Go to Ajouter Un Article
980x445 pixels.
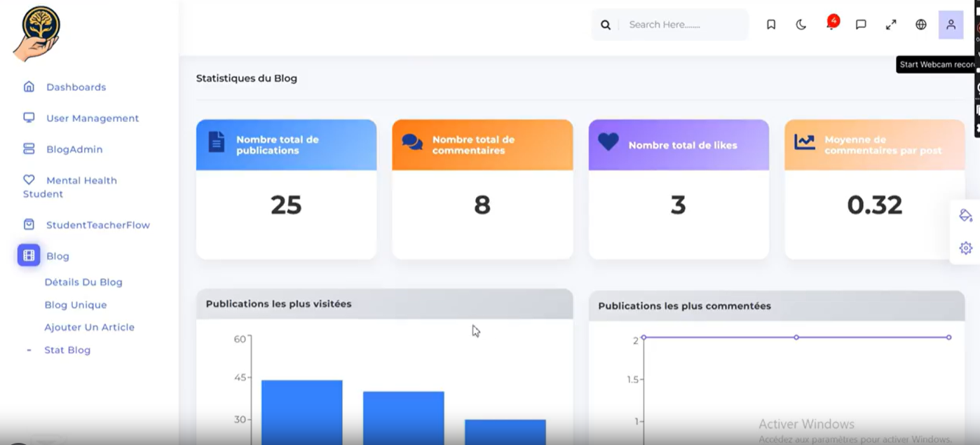(89, 327)
